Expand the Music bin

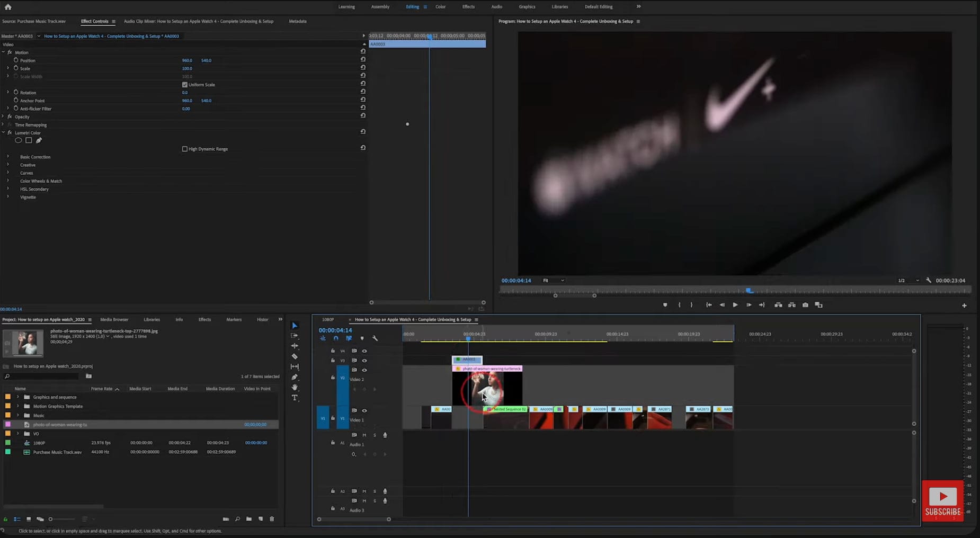(17, 416)
